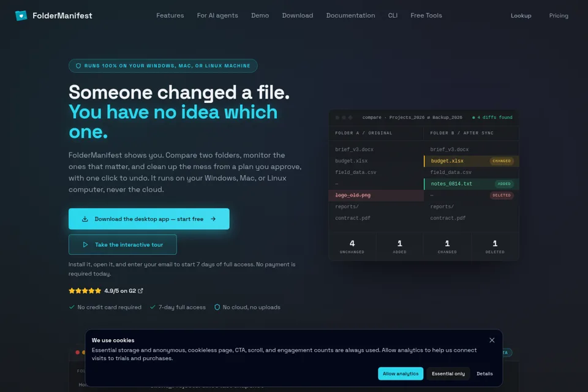Click the shield icon in the top badge

[78, 66]
